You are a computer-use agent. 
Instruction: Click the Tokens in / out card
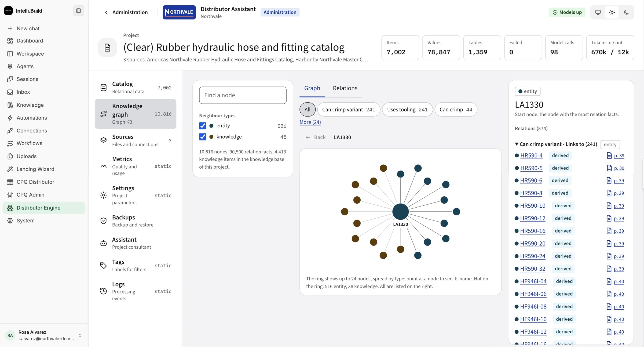coord(610,48)
